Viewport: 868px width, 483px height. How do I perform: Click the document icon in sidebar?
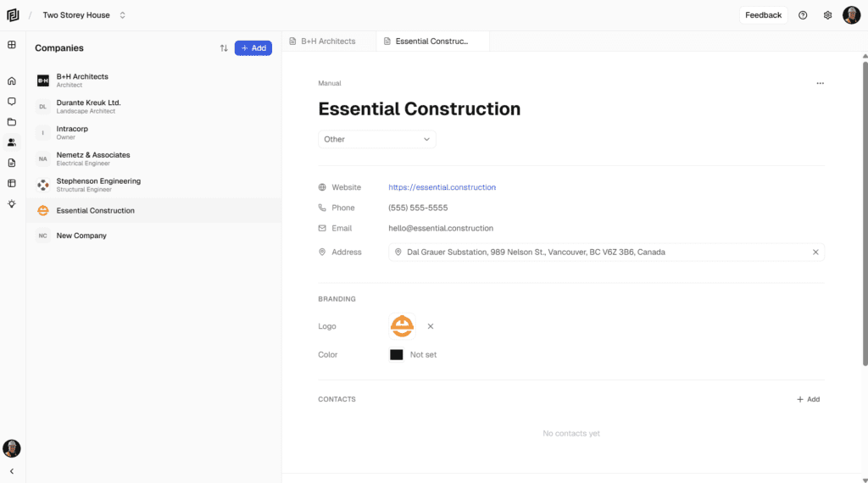[12, 163]
